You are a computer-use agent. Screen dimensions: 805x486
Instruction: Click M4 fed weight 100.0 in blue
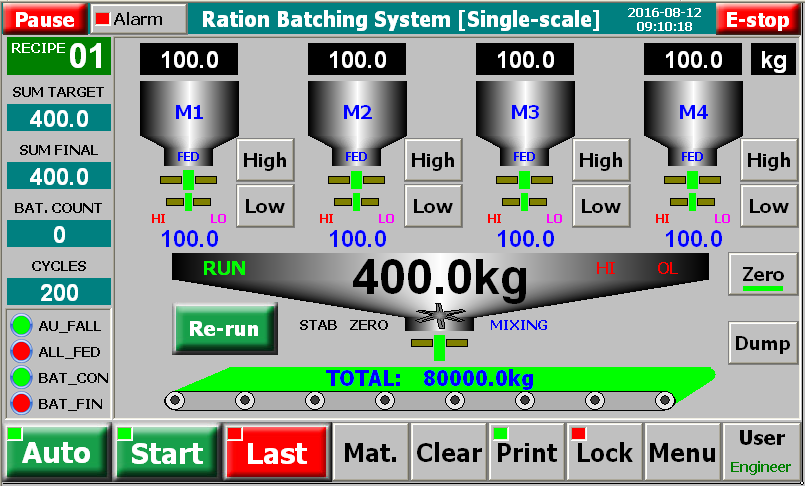click(x=694, y=239)
